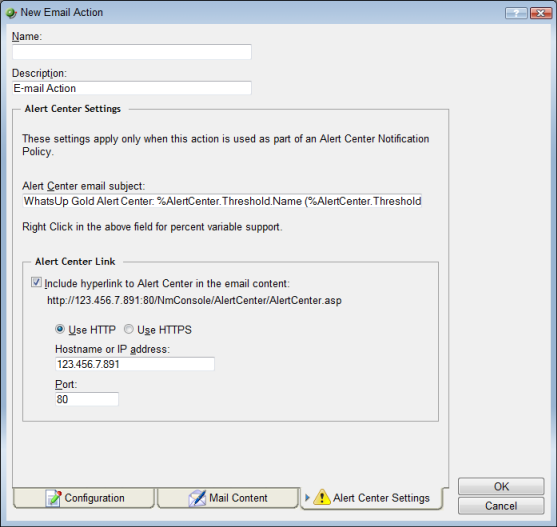
Task: Click the help question mark button
Action: pos(516,13)
